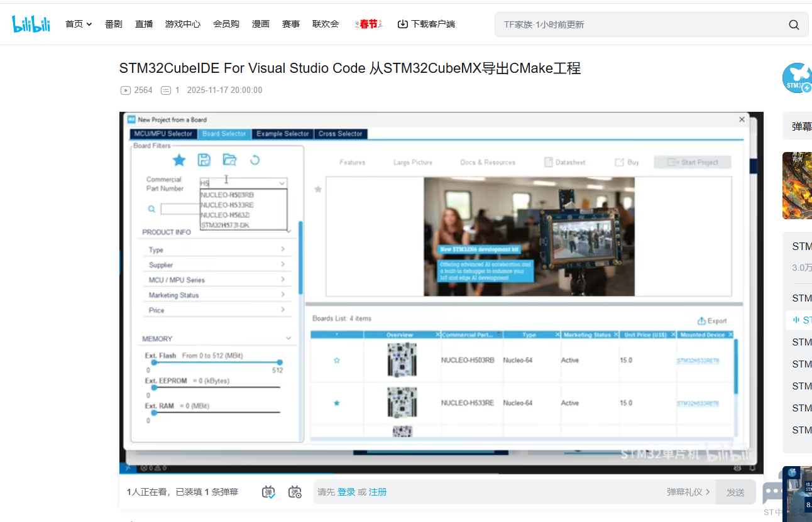Toggle the favorite star for NUCLEO-H533RE row

pyautogui.click(x=337, y=403)
